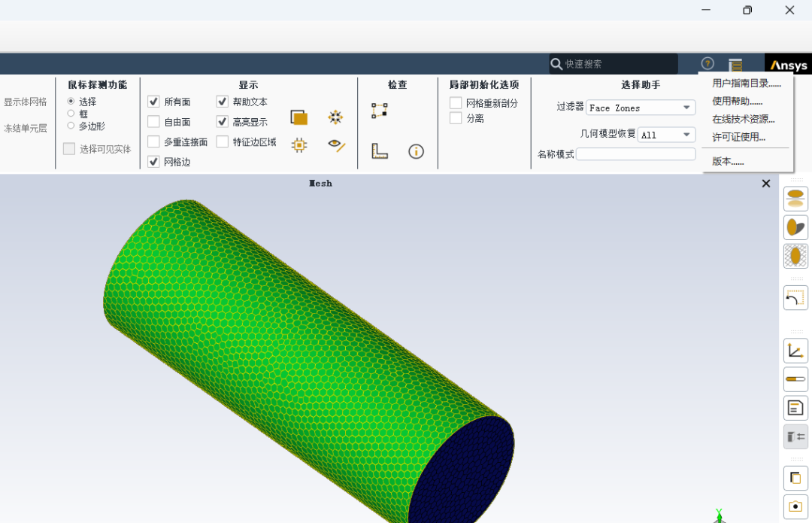Select the 多边形 radio button

click(71, 126)
